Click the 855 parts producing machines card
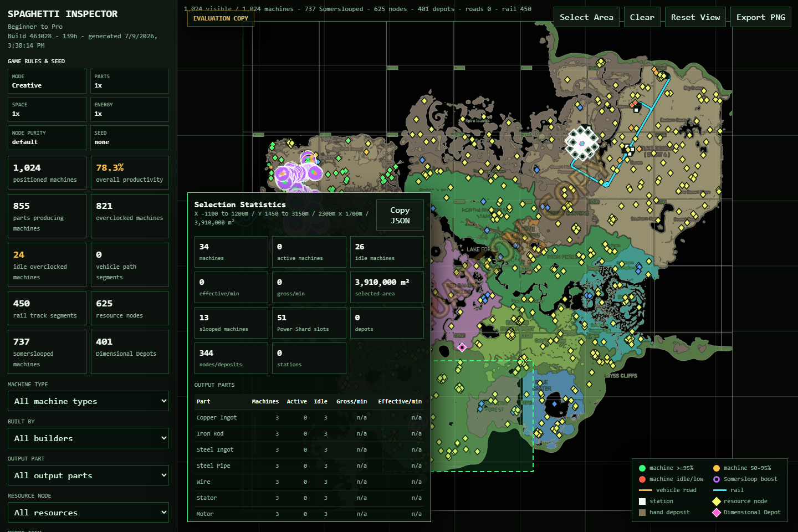798x532 pixels. pos(47,216)
